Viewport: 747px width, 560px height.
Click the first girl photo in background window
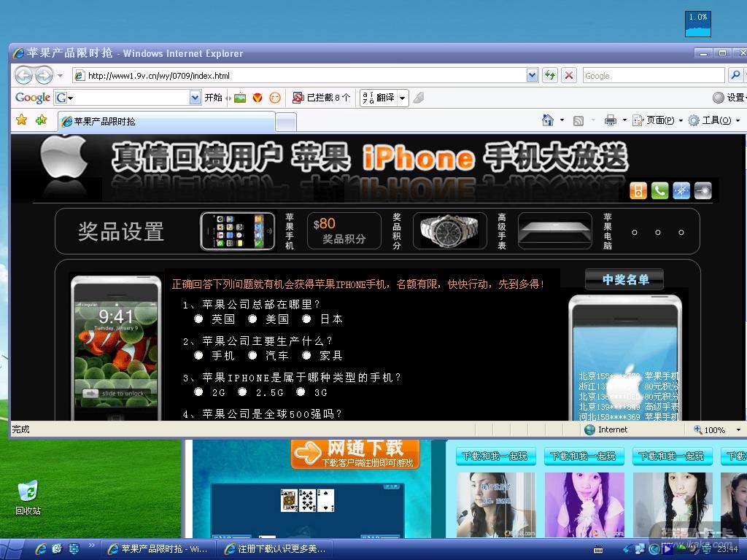495,505
